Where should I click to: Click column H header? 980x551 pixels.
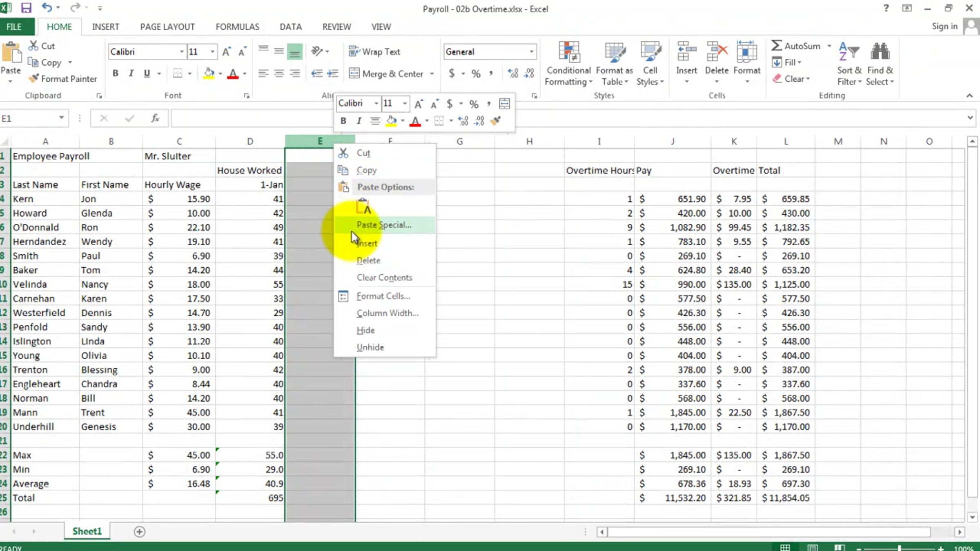[x=529, y=142]
